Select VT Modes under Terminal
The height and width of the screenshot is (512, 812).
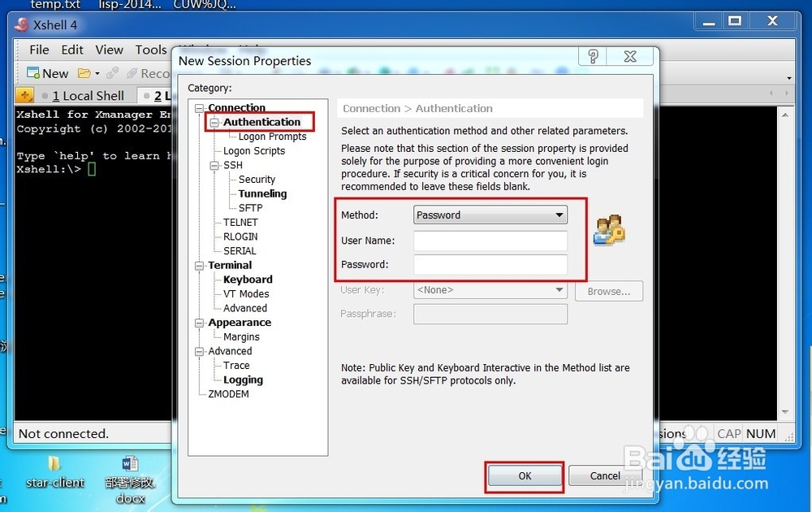tap(246, 294)
